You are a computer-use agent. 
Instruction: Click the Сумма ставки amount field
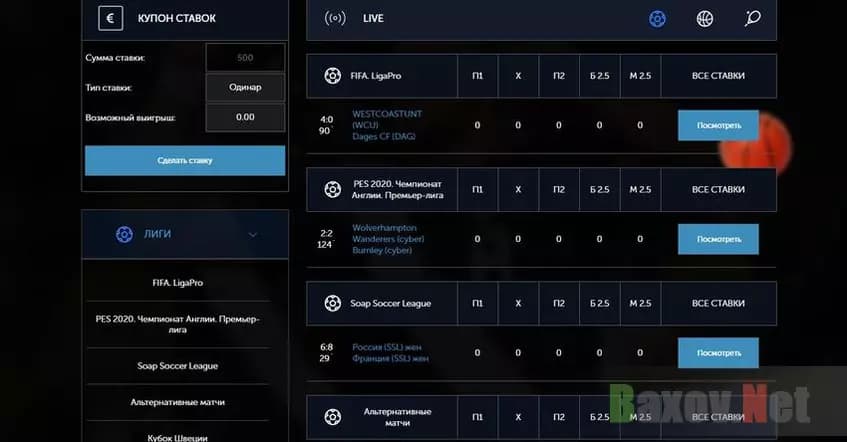[245, 58]
